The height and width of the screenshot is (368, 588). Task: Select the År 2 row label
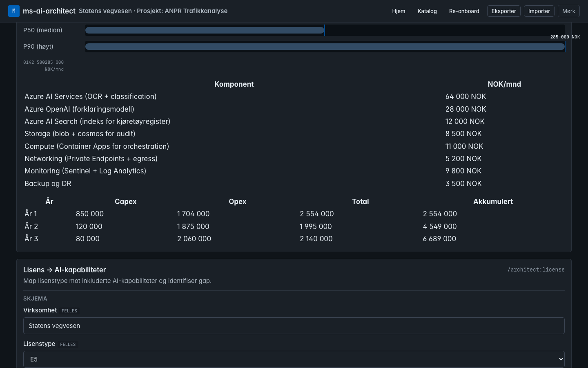(31, 227)
